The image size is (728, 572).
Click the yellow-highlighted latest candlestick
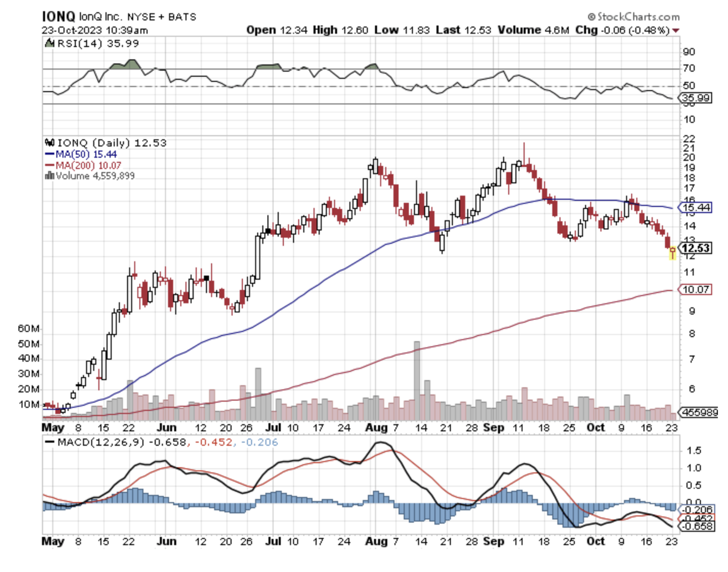672,251
